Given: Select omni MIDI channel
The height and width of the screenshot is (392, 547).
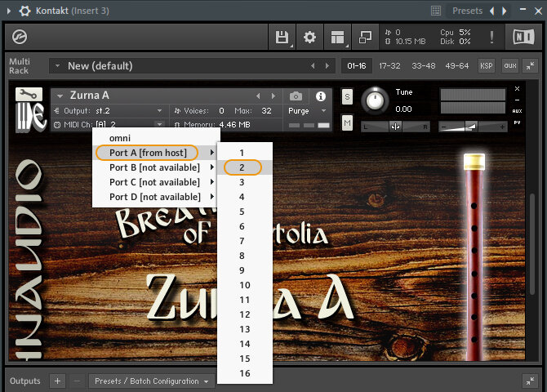Looking at the screenshot, I should click(x=156, y=138).
